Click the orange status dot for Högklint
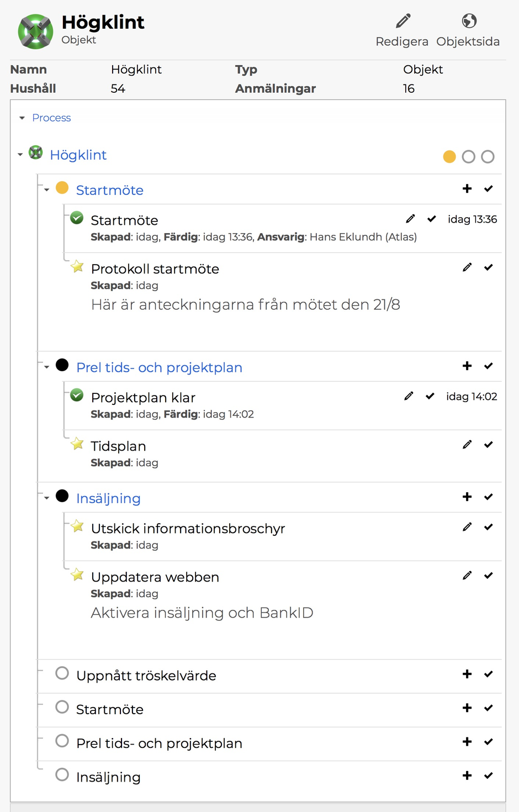 point(449,157)
